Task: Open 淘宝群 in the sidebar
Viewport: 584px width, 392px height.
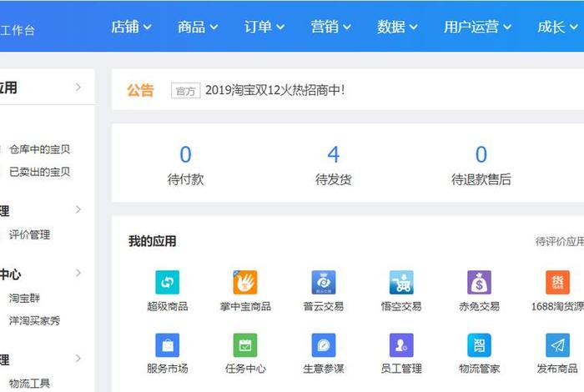Action: (24, 298)
